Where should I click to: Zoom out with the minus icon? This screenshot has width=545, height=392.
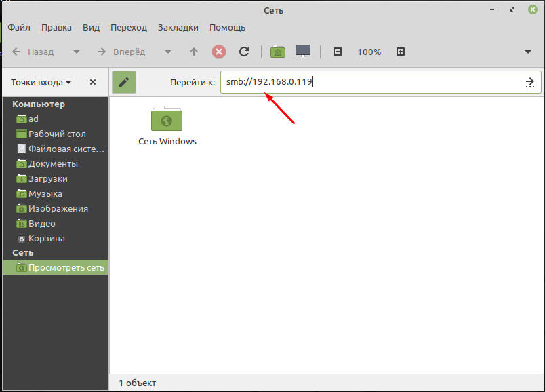pos(338,52)
